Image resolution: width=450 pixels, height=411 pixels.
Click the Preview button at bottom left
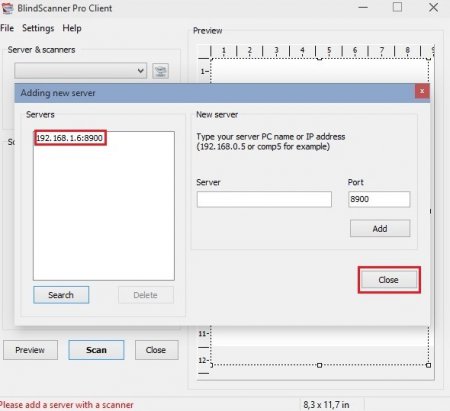(x=30, y=350)
